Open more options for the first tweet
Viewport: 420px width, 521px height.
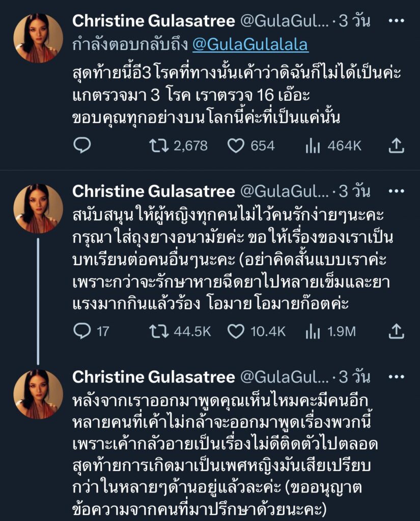click(396, 21)
